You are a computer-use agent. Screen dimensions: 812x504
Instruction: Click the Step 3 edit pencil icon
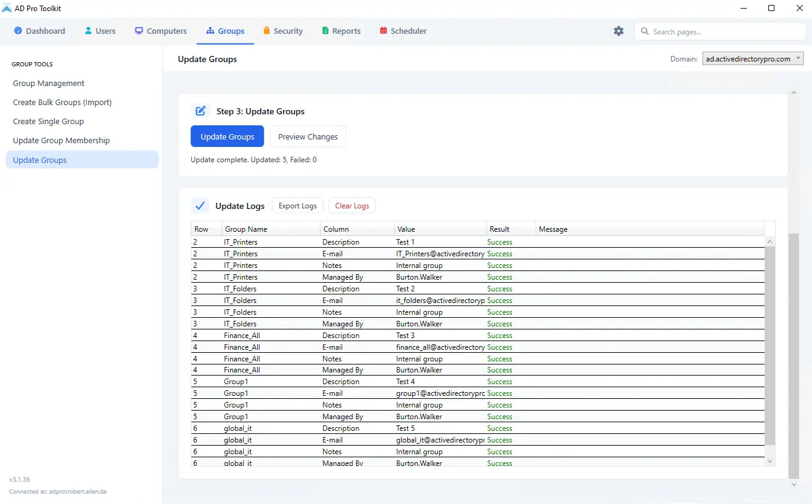[x=201, y=111]
